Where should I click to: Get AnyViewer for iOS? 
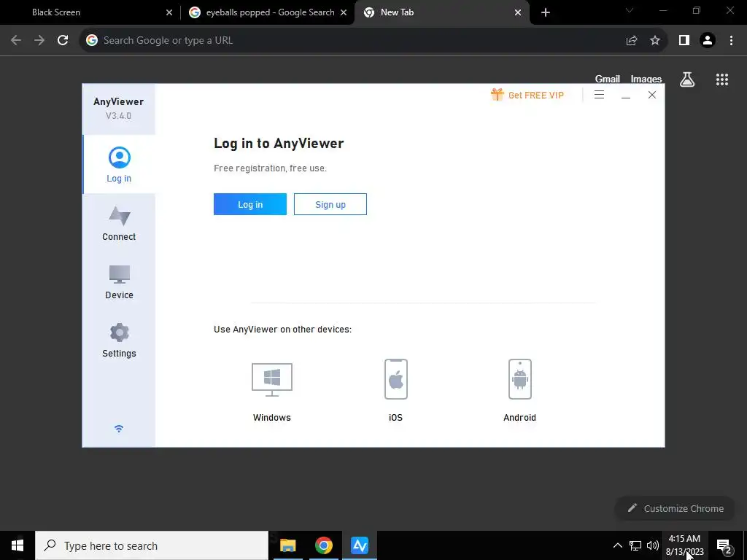[x=396, y=391]
